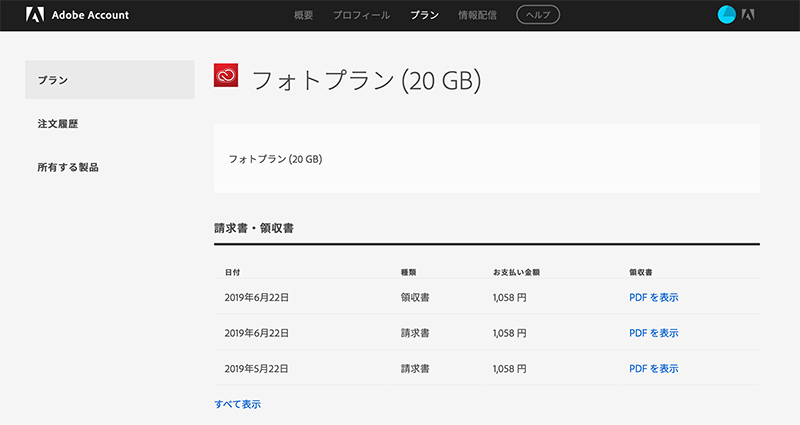Switch to the プロフィール tab

(361, 15)
